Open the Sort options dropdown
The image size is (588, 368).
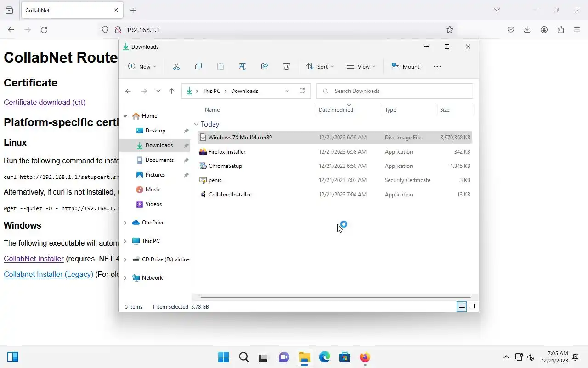(x=320, y=66)
